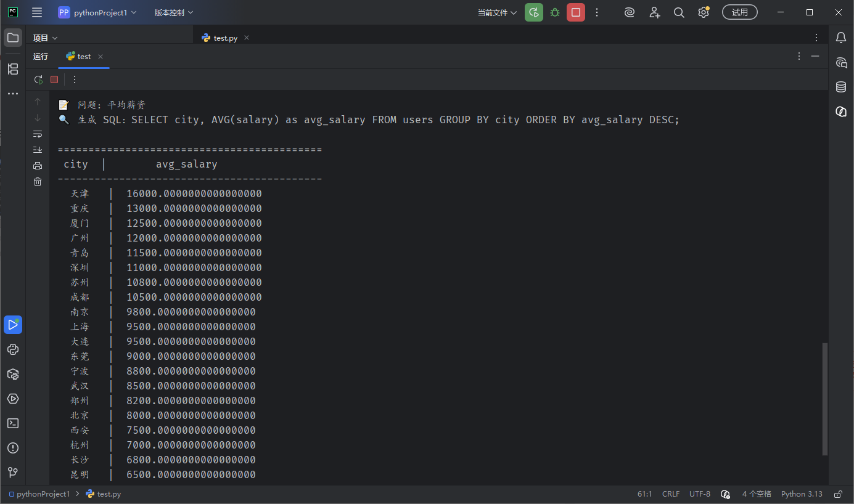Open the pythonProject1 project dropdown
Viewport: 854px width, 504px height.
tap(97, 12)
